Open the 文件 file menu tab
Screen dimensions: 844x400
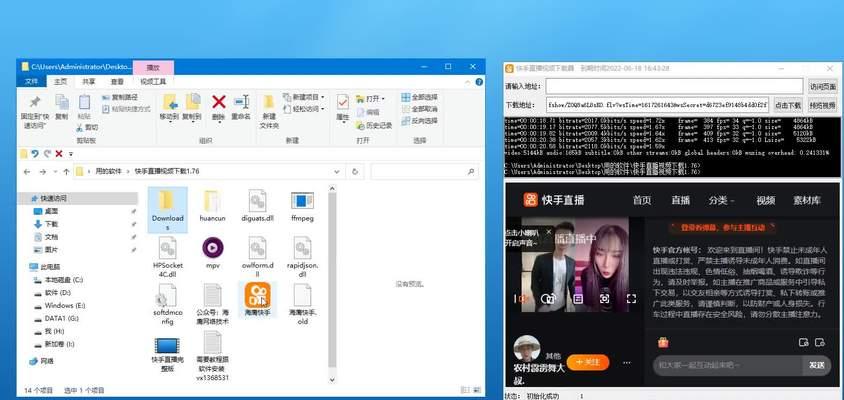pyautogui.click(x=31, y=82)
